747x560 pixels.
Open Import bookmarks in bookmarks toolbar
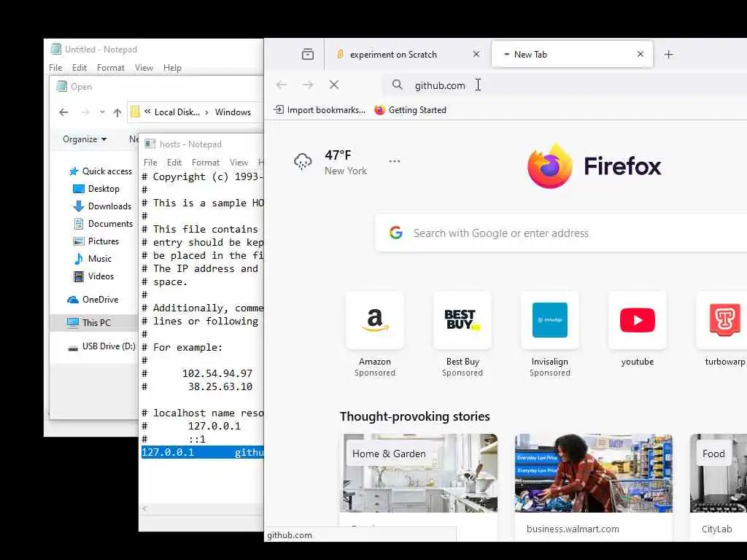pos(320,110)
